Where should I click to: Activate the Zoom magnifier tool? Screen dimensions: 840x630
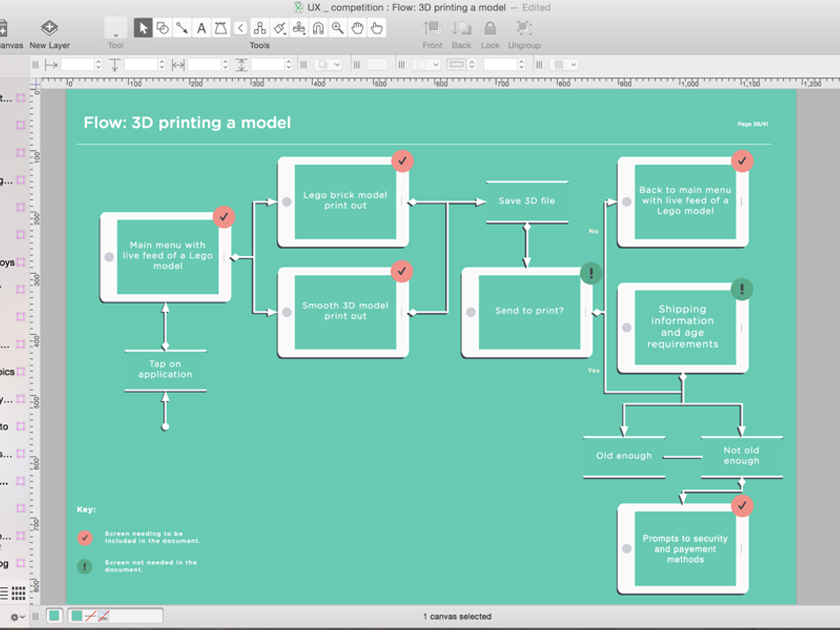[x=338, y=28]
